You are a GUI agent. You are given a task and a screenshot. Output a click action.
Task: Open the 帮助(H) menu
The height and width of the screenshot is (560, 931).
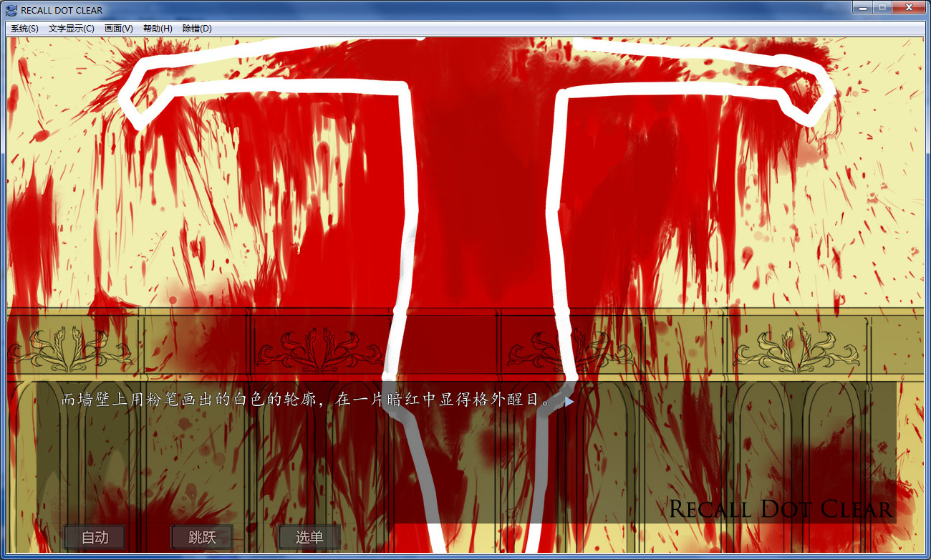[158, 29]
